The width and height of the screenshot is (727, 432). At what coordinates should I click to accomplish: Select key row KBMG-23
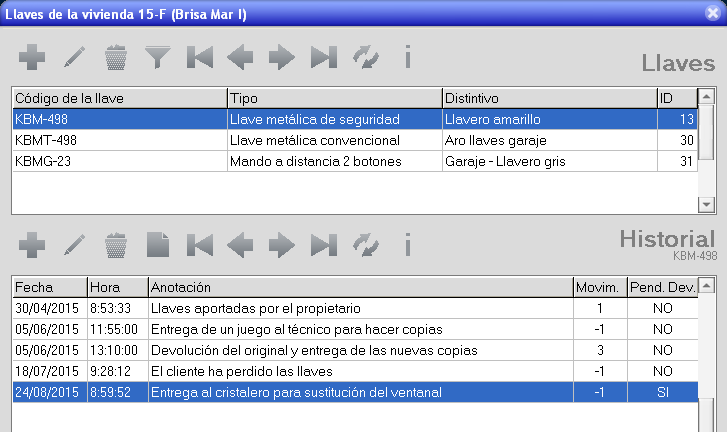click(355, 161)
